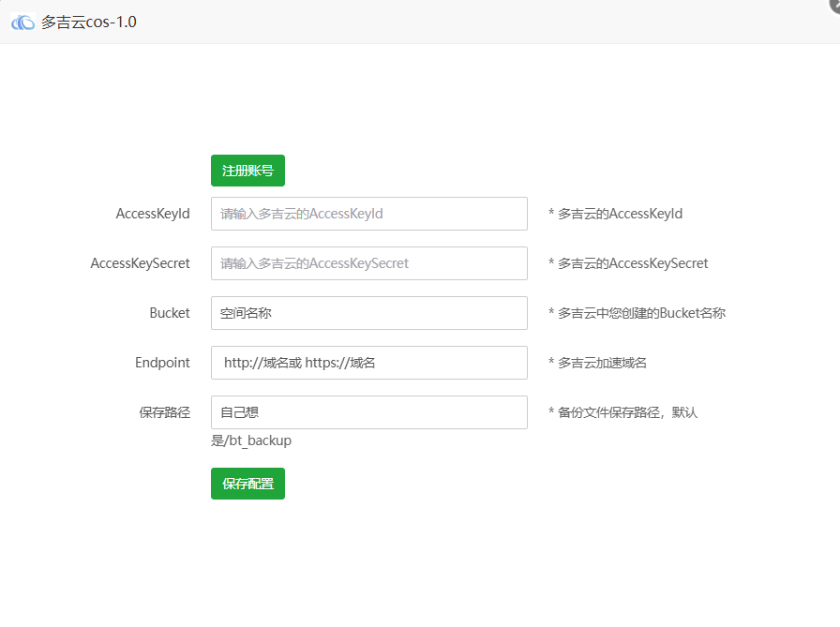
Task: Click the 备份文件保存路径 hint text
Action: (x=626, y=412)
